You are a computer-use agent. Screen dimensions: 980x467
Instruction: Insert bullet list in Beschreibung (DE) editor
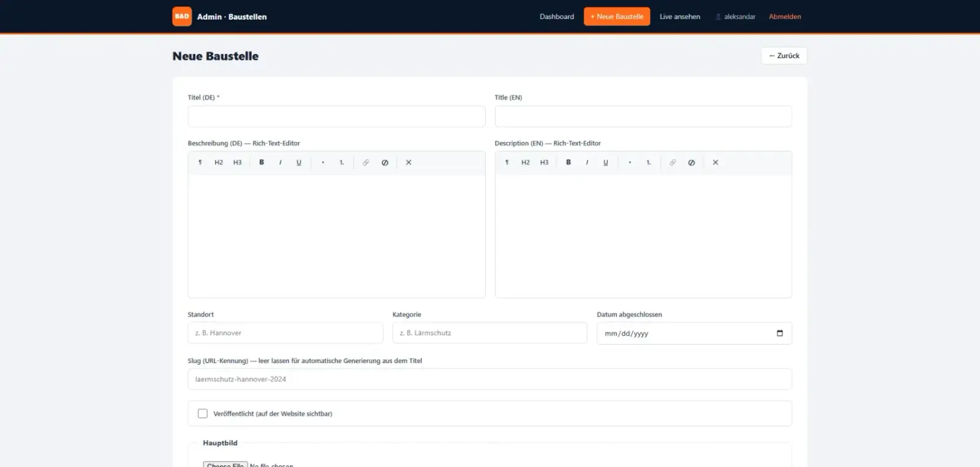pyautogui.click(x=323, y=163)
